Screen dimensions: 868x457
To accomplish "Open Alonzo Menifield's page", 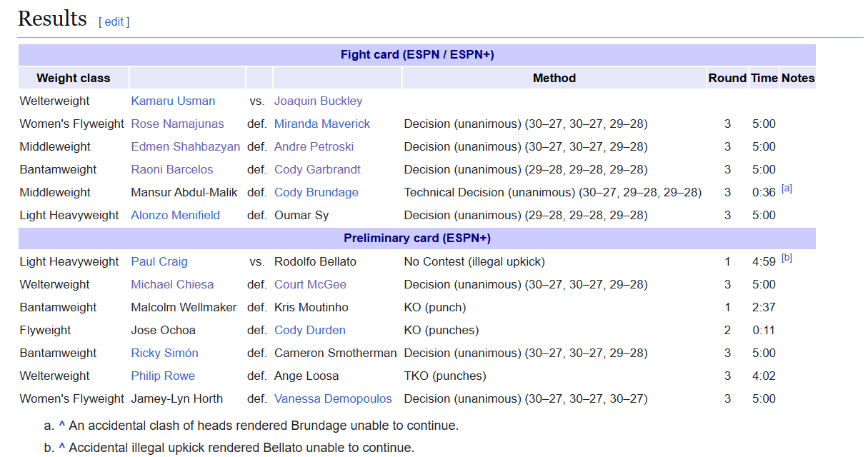I will coord(176,215).
